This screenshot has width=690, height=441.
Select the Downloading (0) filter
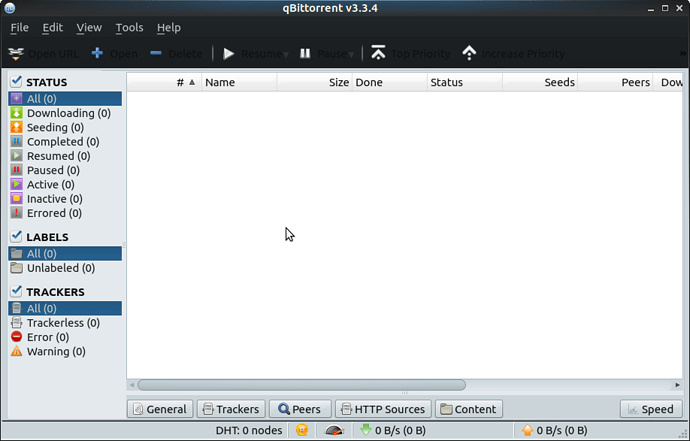[x=67, y=114]
